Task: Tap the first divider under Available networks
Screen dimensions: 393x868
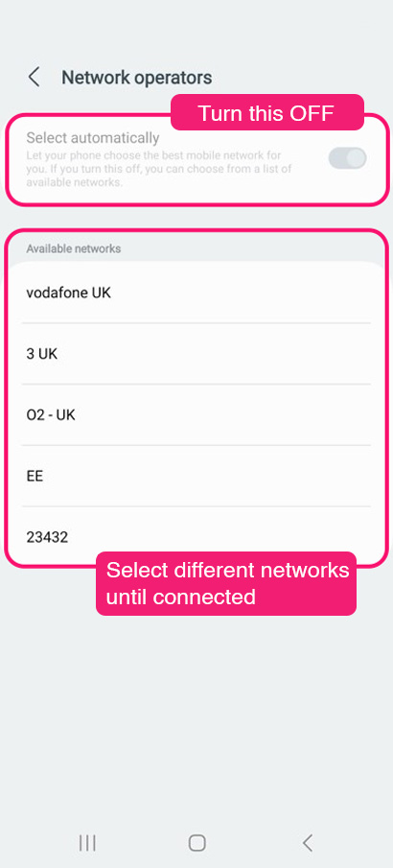Action: pyautogui.click(x=196, y=323)
